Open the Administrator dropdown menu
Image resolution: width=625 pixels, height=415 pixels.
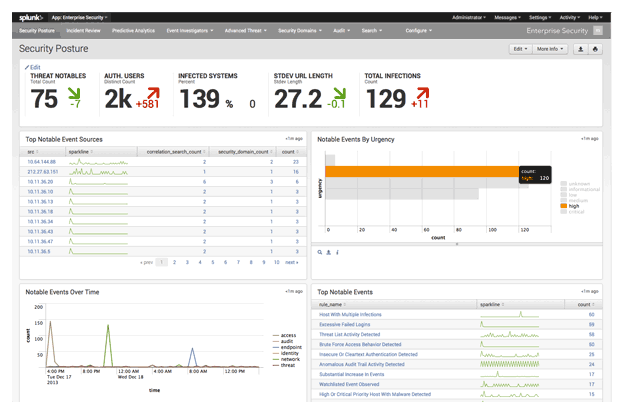[470, 18]
